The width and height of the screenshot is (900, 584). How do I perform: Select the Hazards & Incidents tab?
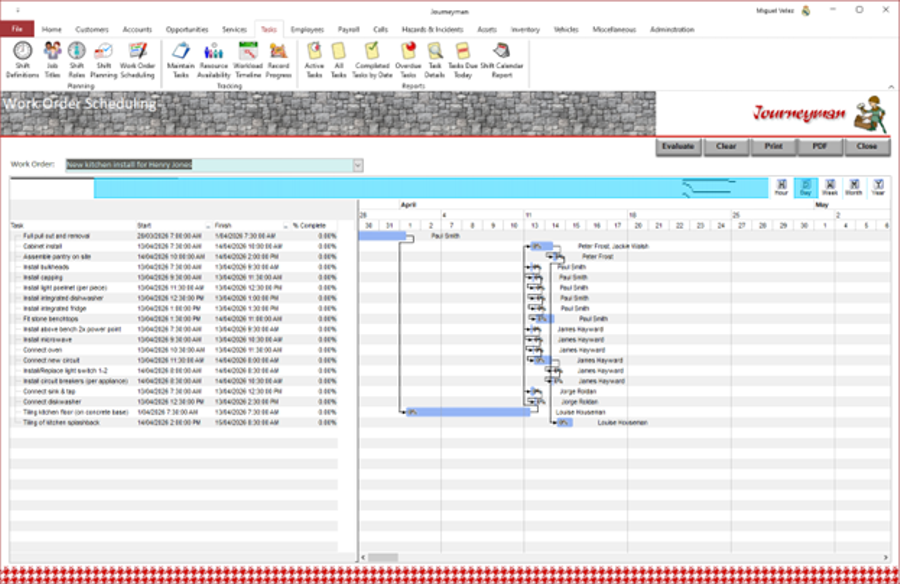[x=432, y=29]
